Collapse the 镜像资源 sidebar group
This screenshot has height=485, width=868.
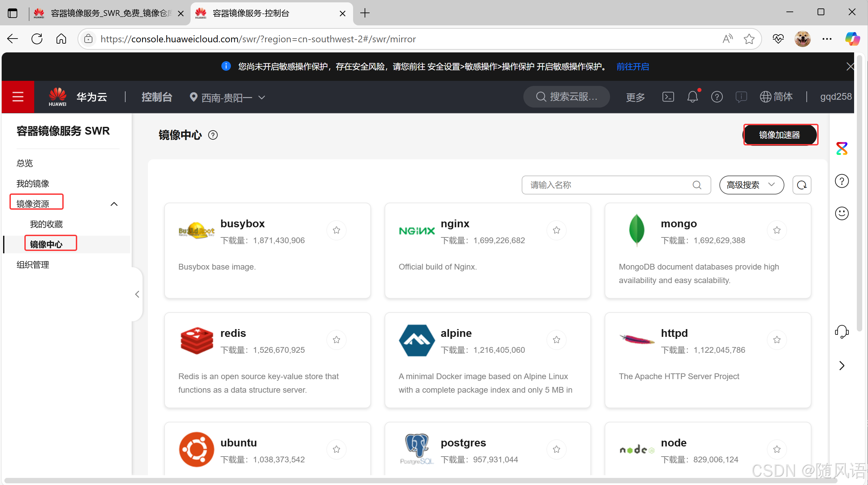click(114, 204)
